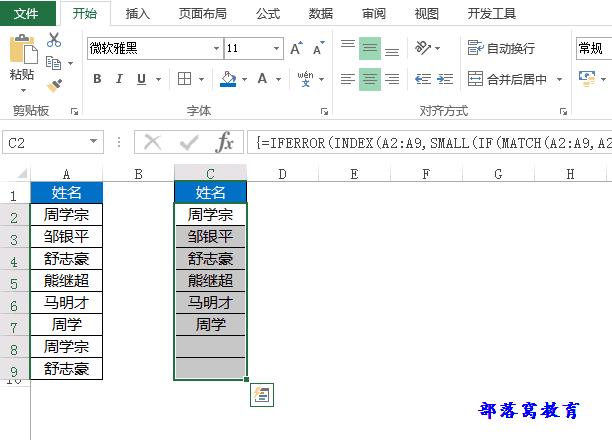Toggle Underline formatting
612x440 pixels.
141,79
